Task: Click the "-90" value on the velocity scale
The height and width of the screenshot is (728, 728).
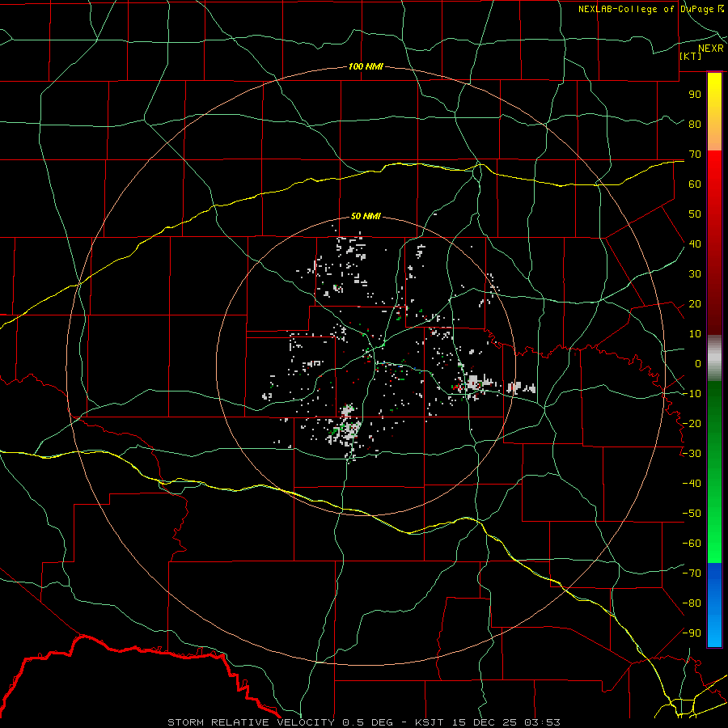Action: pyautogui.click(x=692, y=633)
